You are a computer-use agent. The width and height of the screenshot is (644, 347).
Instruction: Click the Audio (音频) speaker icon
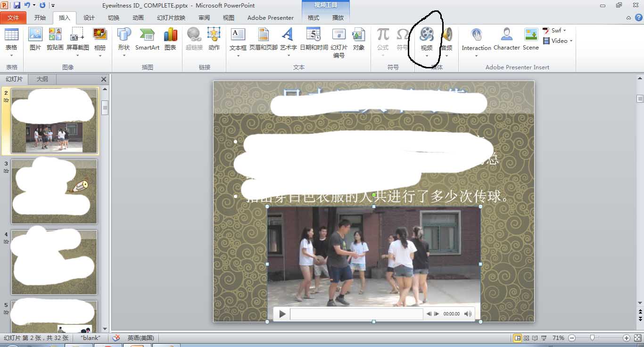click(446, 34)
